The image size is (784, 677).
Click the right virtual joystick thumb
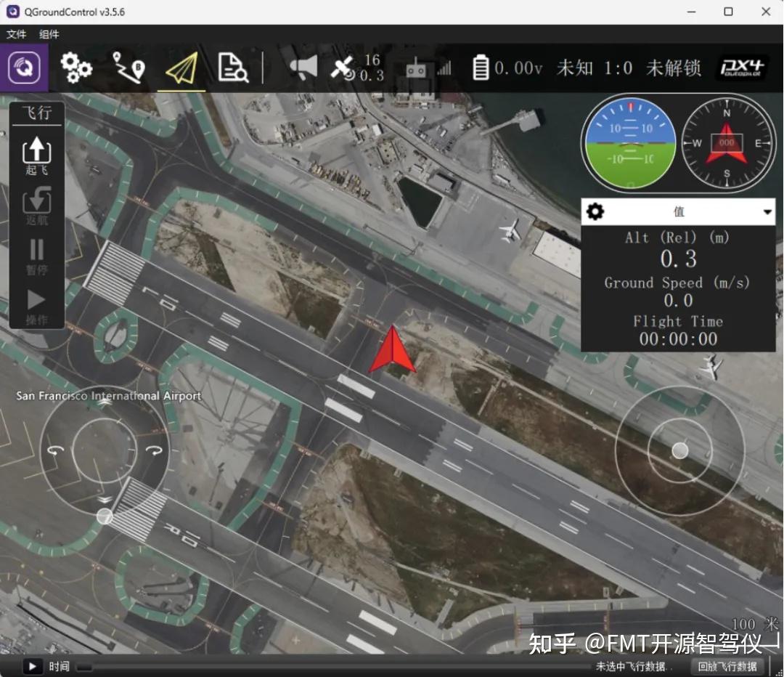(x=679, y=450)
